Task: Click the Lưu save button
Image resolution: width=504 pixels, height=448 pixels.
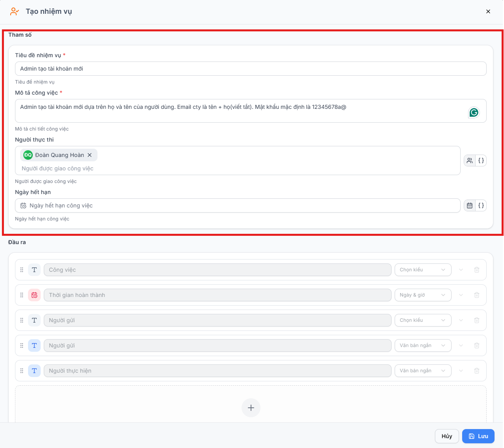Action: click(x=478, y=436)
